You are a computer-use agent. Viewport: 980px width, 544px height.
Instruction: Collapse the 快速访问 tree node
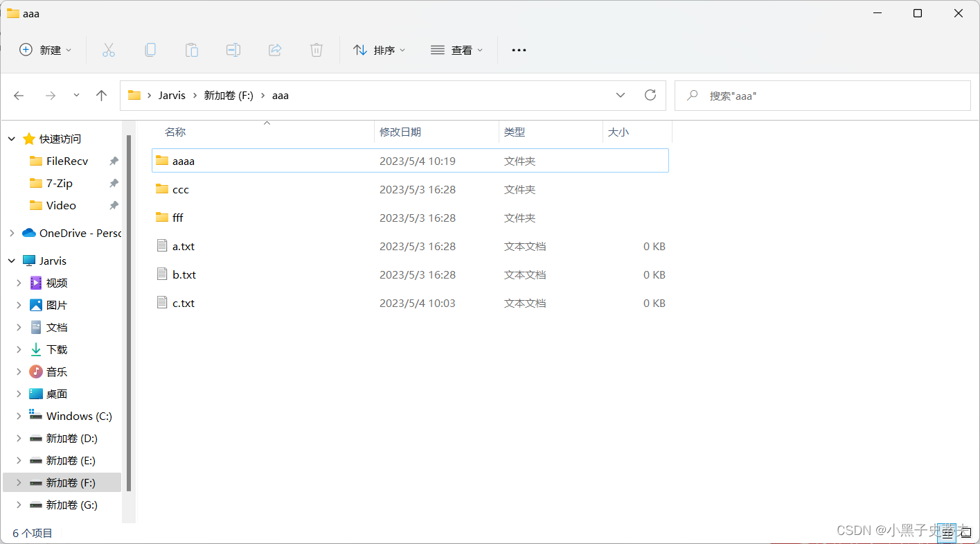(12, 139)
